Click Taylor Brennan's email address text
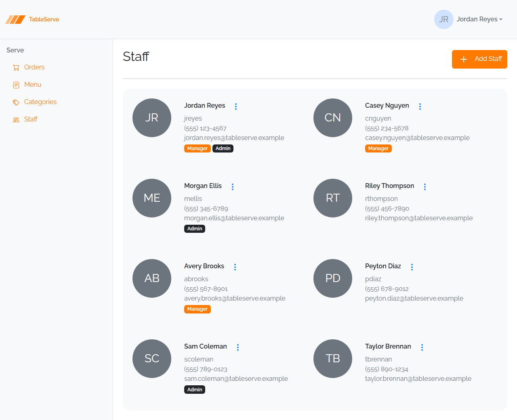This screenshot has height=420, width=517. (418, 379)
